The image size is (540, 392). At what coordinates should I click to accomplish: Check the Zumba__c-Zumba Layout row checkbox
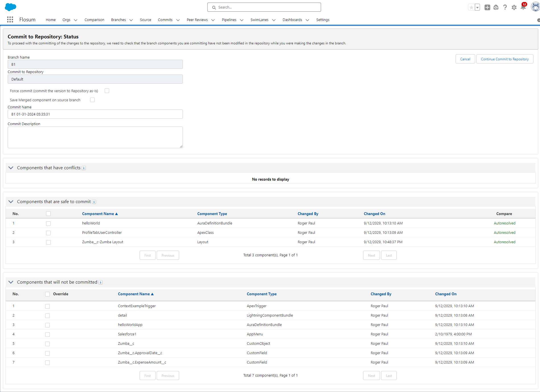point(48,242)
